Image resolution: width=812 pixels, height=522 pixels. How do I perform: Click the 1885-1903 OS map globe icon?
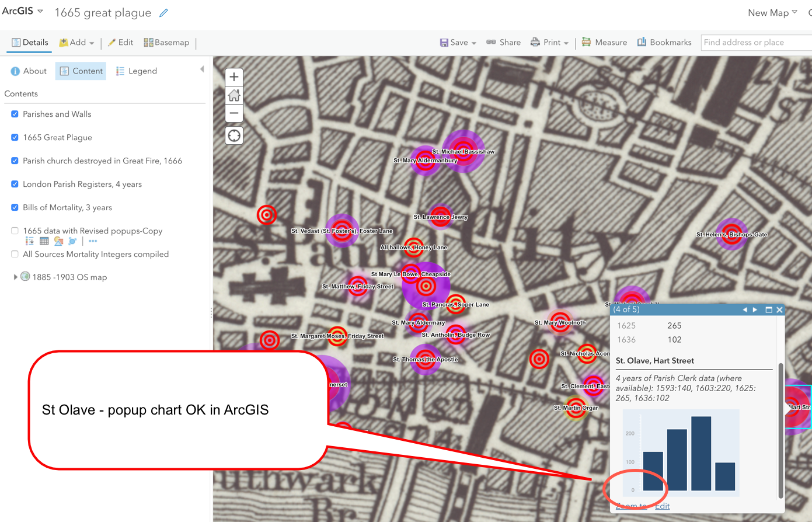[25, 277]
